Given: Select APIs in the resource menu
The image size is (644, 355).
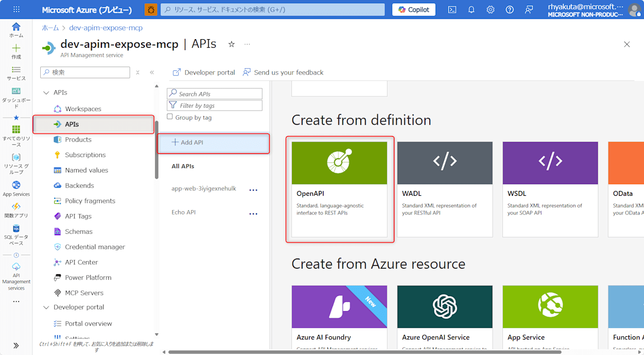Looking at the screenshot, I should pyautogui.click(x=93, y=124).
